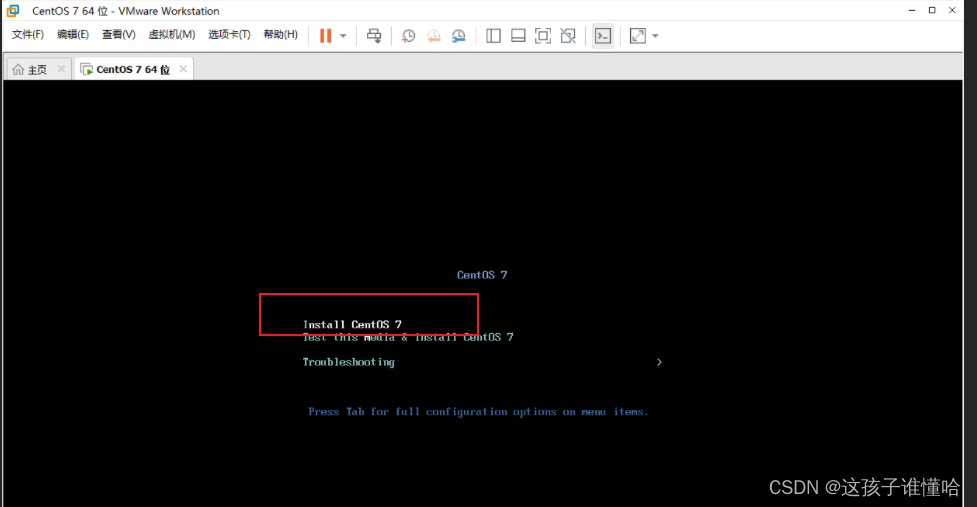Image resolution: width=977 pixels, height=507 pixels.
Task: Open the 虚拟机(M) menu
Action: 171,35
